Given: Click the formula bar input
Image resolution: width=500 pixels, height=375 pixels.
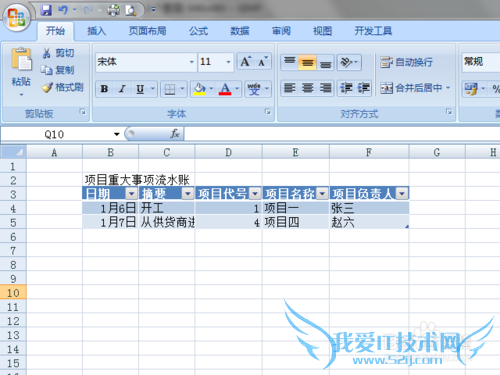Looking at the screenshot, I should (342, 134).
